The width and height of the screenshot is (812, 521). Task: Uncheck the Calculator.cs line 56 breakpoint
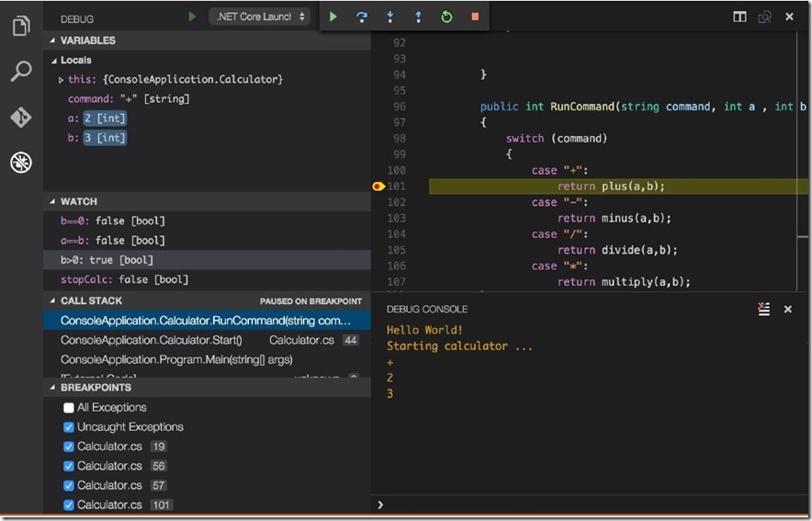[68, 466]
